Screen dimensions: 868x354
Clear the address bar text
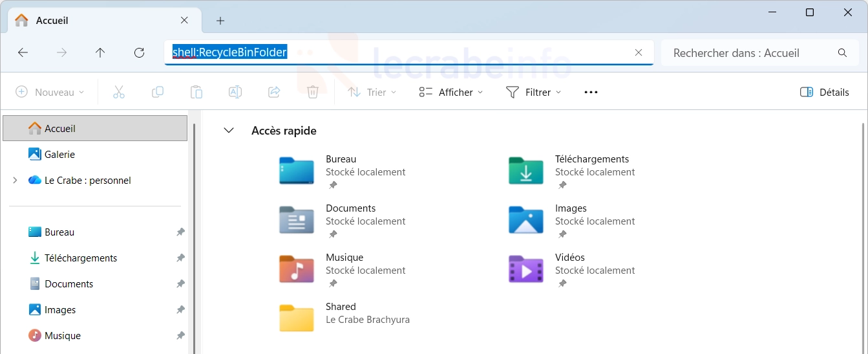coord(639,53)
